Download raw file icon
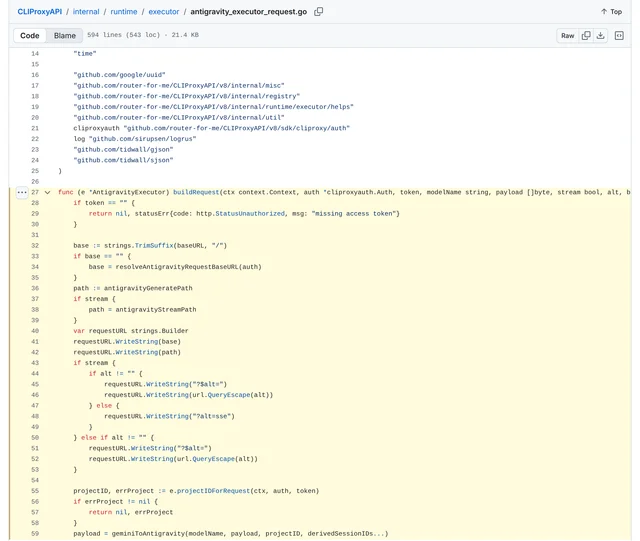Screen dimensions: 640x541 click(600, 36)
